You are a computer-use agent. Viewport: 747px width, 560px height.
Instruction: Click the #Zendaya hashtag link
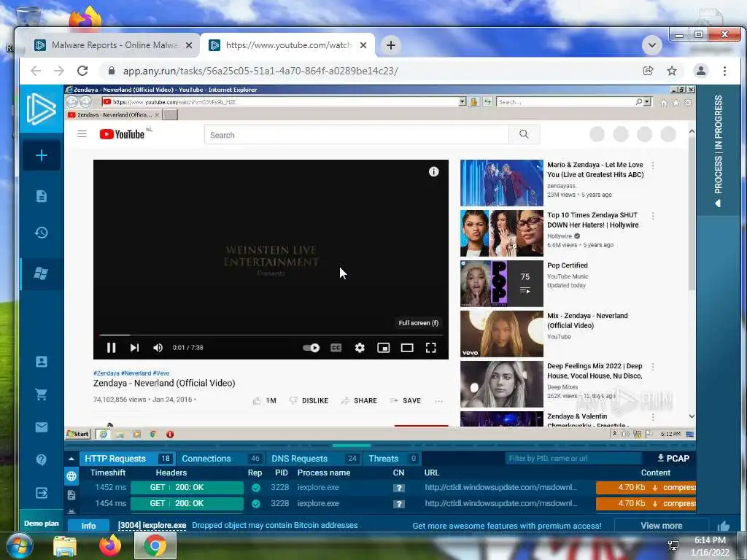coord(107,373)
